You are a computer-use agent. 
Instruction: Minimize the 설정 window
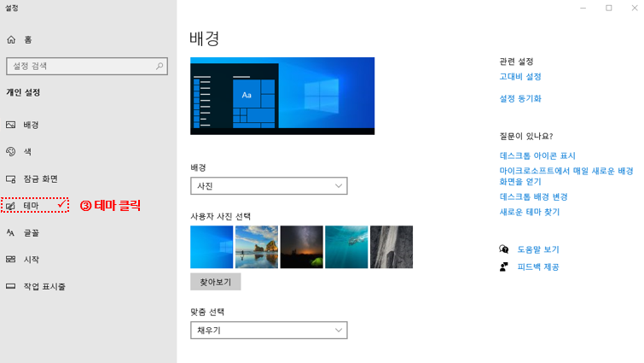(583, 8)
